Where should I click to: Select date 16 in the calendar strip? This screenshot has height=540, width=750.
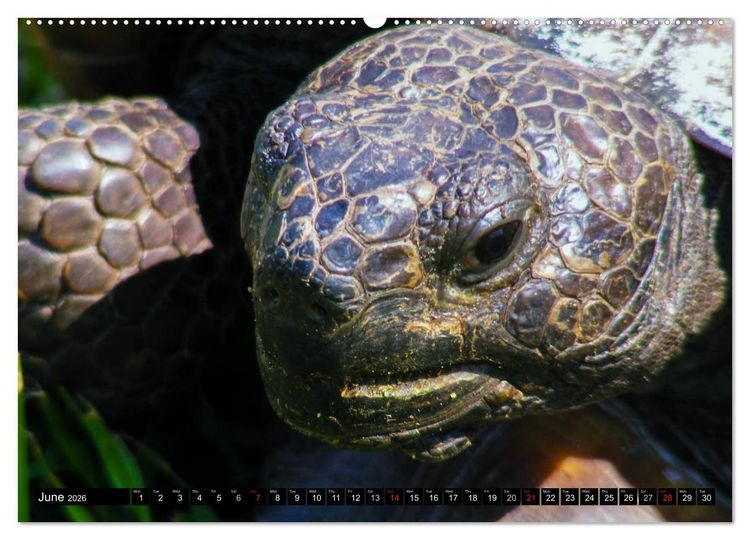click(434, 496)
